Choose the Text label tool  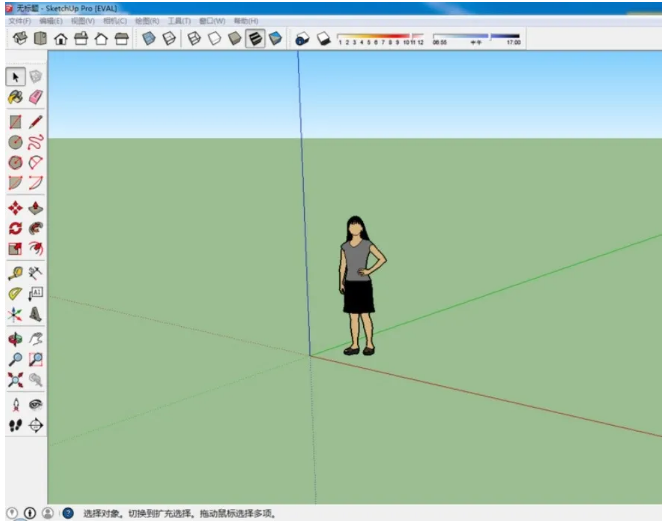click(x=36, y=294)
